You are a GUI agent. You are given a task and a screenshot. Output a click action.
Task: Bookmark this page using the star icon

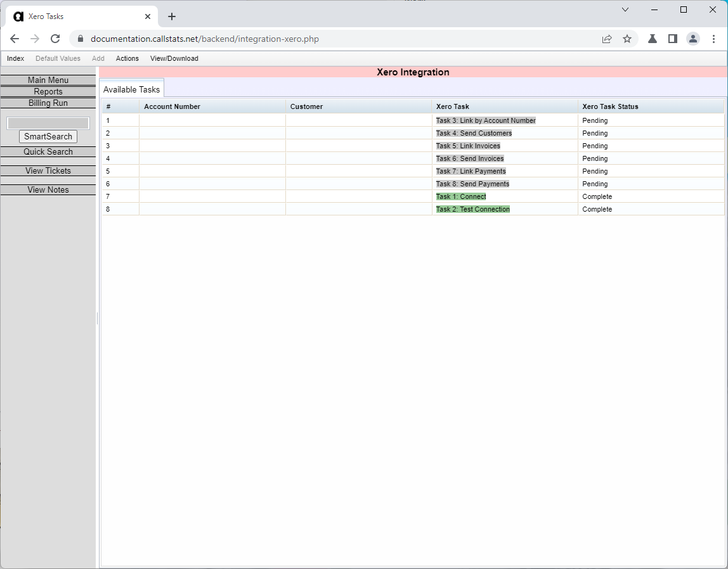click(627, 39)
